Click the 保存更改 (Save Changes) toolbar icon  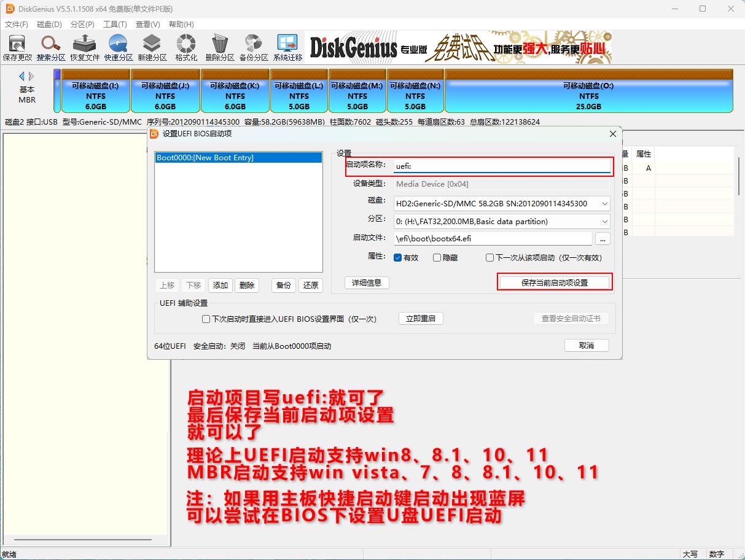point(17,47)
